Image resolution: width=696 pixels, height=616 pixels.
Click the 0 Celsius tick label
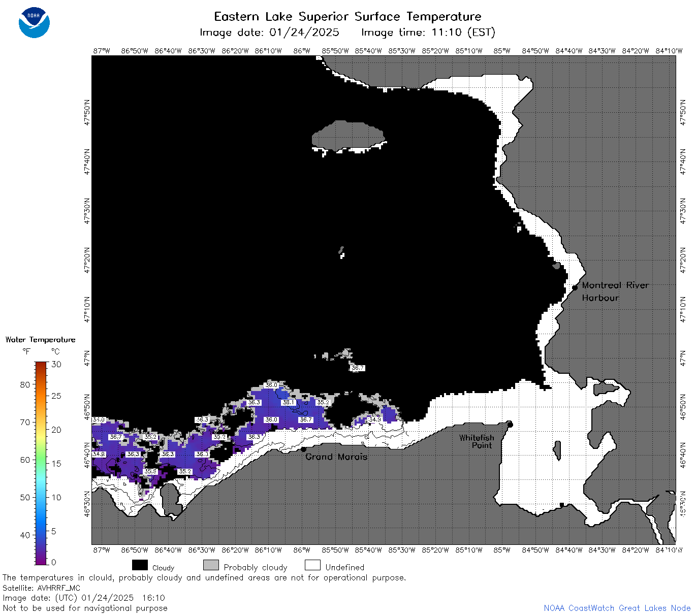[x=54, y=562]
